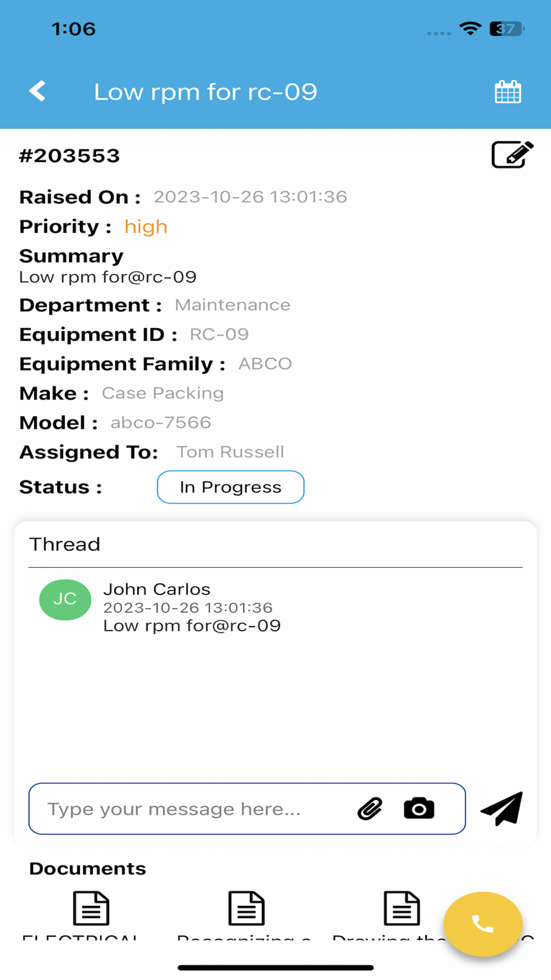This screenshot has width=551, height=980.
Task: Open the In Progress status selector
Action: click(x=230, y=487)
